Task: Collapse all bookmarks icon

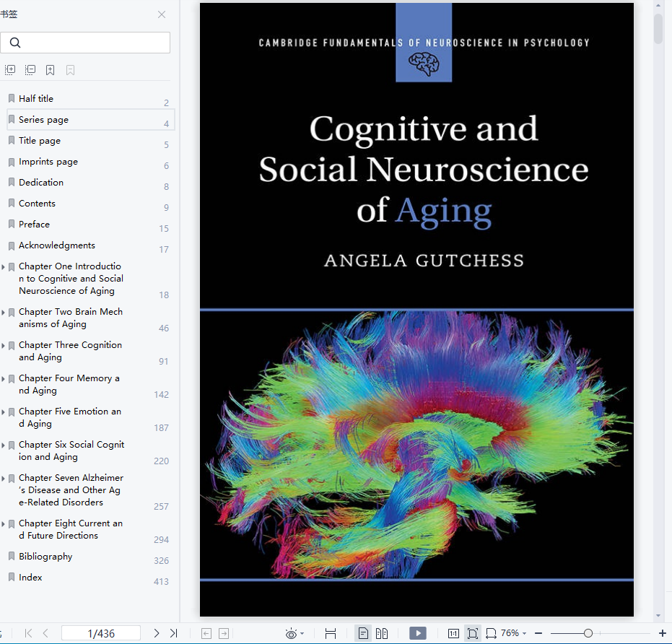Action: click(30, 69)
